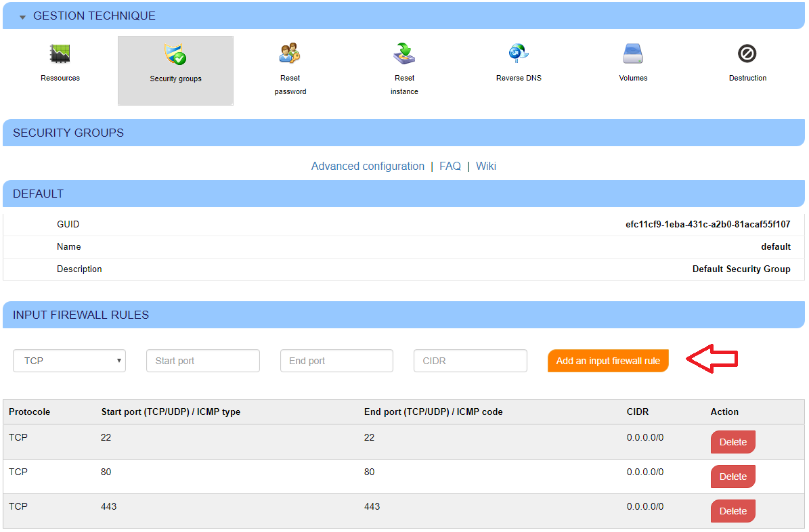Focus the Start port field
809x532 pixels.
click(203, 361)
